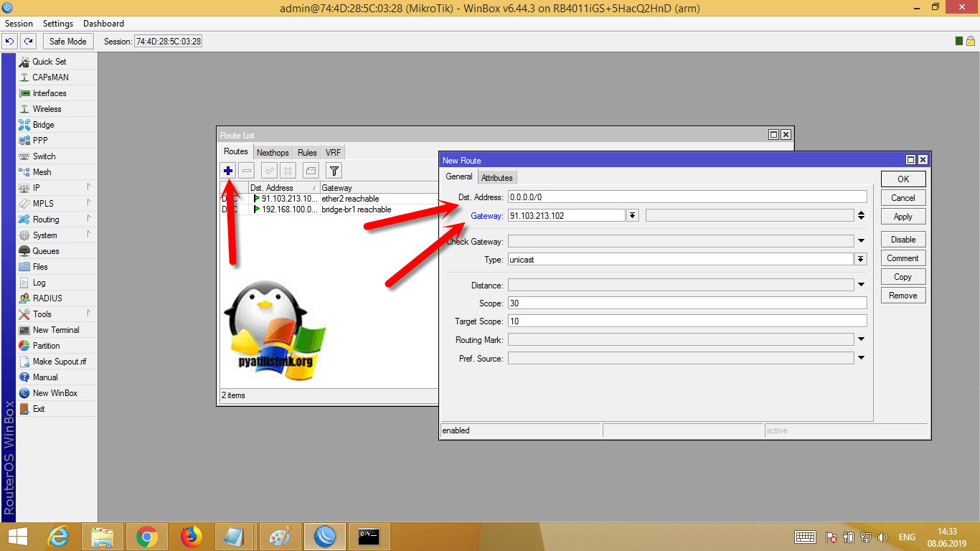Click the Dst. Address field

click(x=687, y=197)
